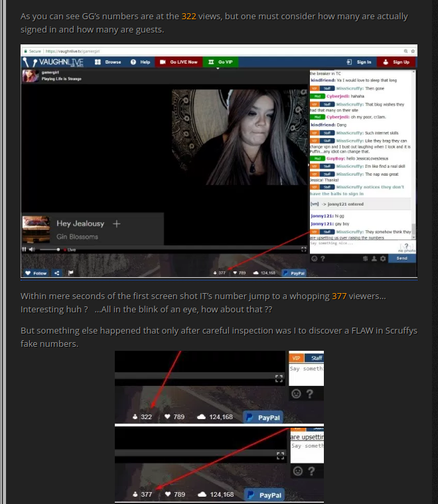Add Hey Jealousy with plus icon
438x504 pixels.
[117, 223]
